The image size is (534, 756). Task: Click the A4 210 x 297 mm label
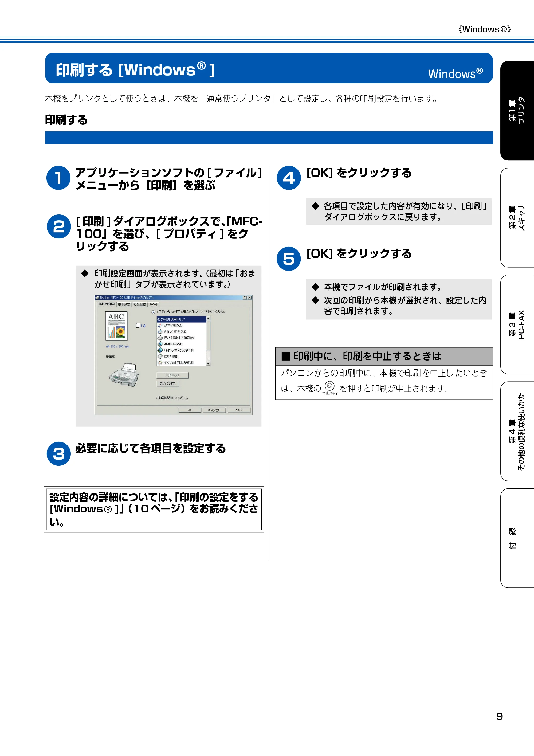[x=117, y=346]
